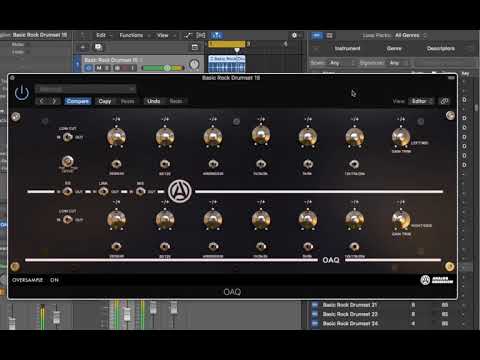Flip first upper-row frequency selector switch
480x360 pixels.
coord(116,164)
